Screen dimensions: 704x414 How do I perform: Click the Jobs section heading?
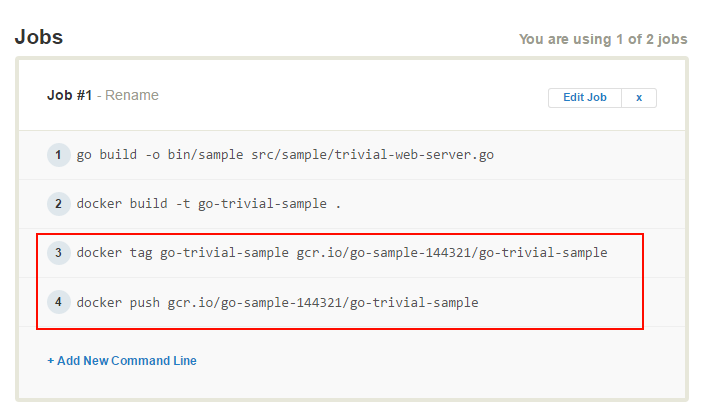(39, 37)
